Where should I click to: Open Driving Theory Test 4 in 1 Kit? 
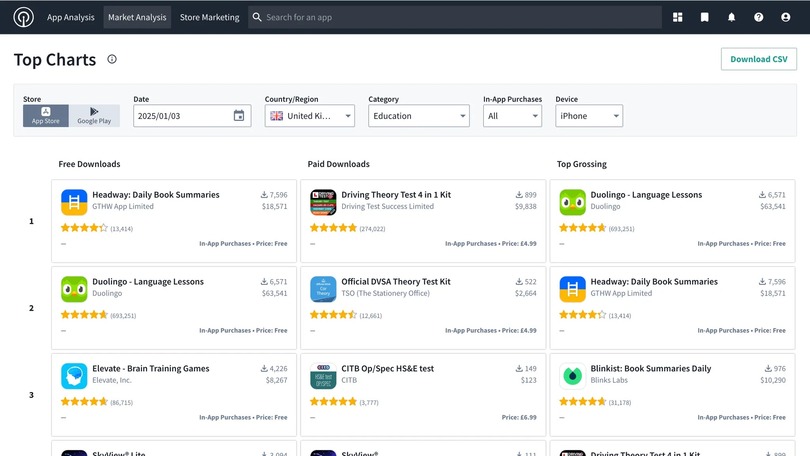pos(396,195)
